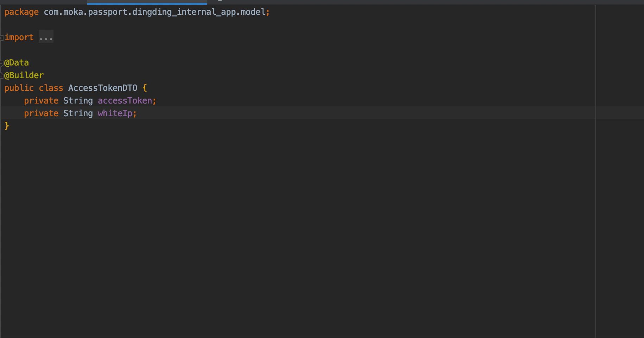This screenshot has height=338, width=644.
Task: Select the active editor tab above the code
Action: (147, 1)
